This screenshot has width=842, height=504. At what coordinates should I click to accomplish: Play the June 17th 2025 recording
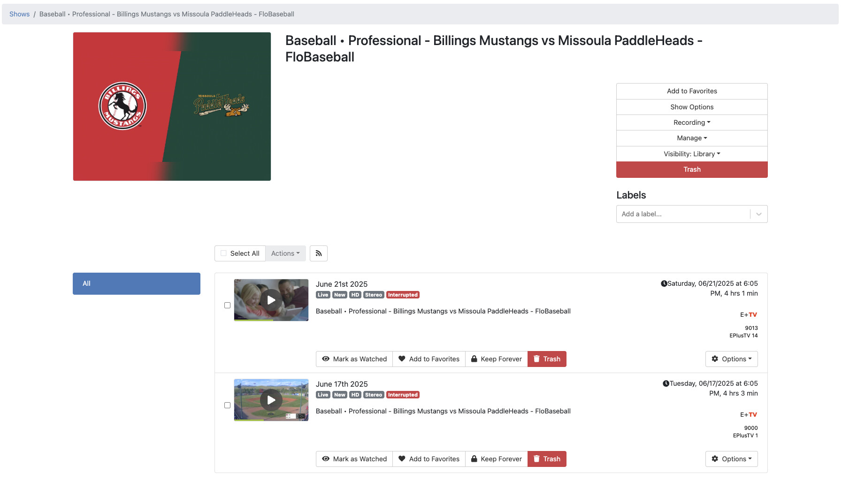click(271, 400)
